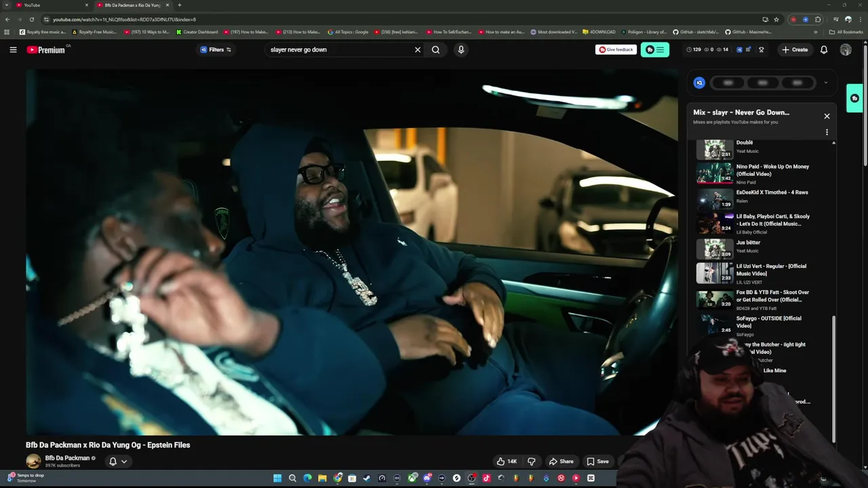This screenshot has width=868, height=488.
Task: Open the apps grid in bookmarks bar
Action: pyautogui.click(x=7, y=32)
